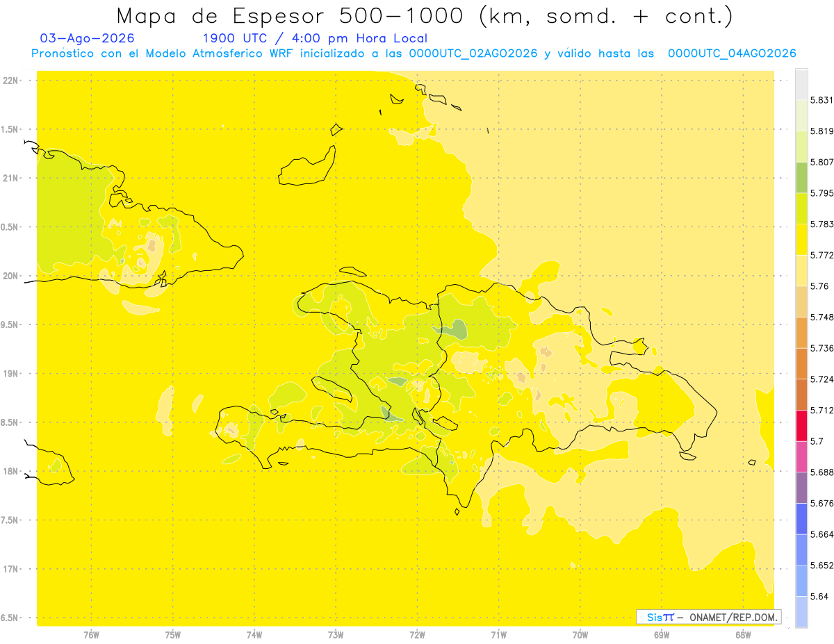This screenshot has height=644, width=834.
Task: Click the '73W' longitude label
Action: click(x=336, y=635)
